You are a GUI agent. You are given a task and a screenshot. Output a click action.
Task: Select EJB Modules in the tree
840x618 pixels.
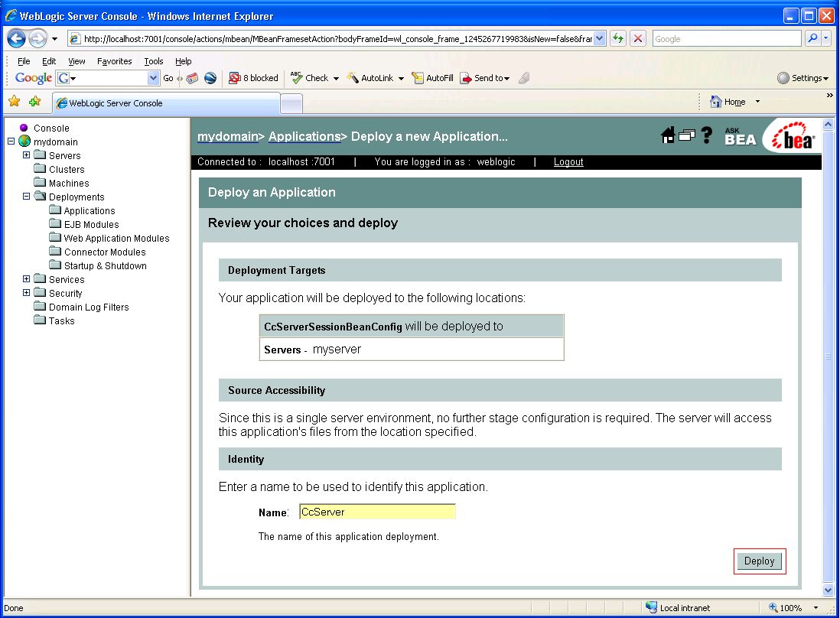(x=91, y=224)
